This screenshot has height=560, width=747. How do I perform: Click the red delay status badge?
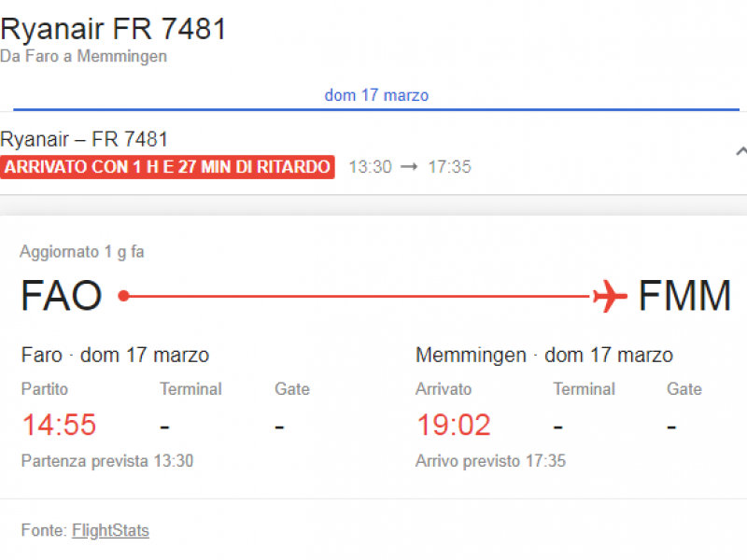pos(167,167)
